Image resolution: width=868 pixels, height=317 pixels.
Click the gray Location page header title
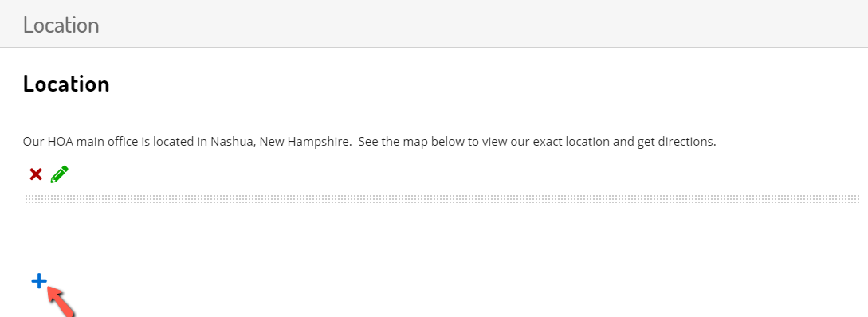pyautogui.click(x=61, y=25)
